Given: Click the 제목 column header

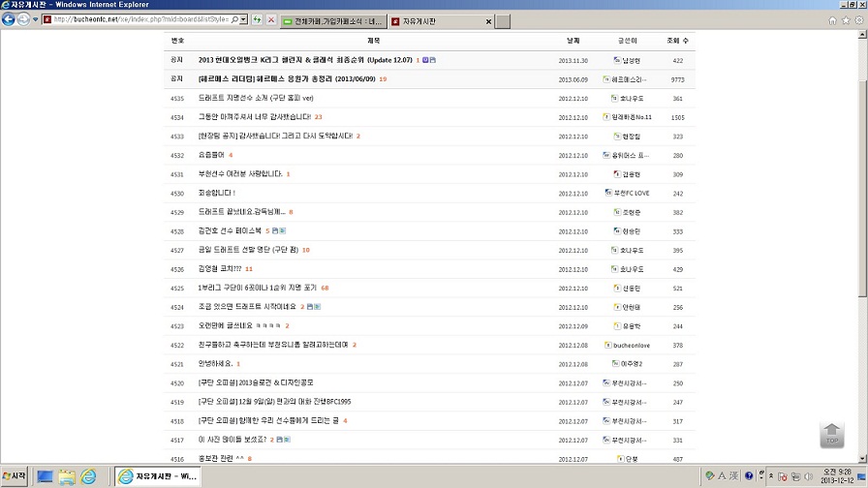Looking at the screenshot, I should pos(373,41).
